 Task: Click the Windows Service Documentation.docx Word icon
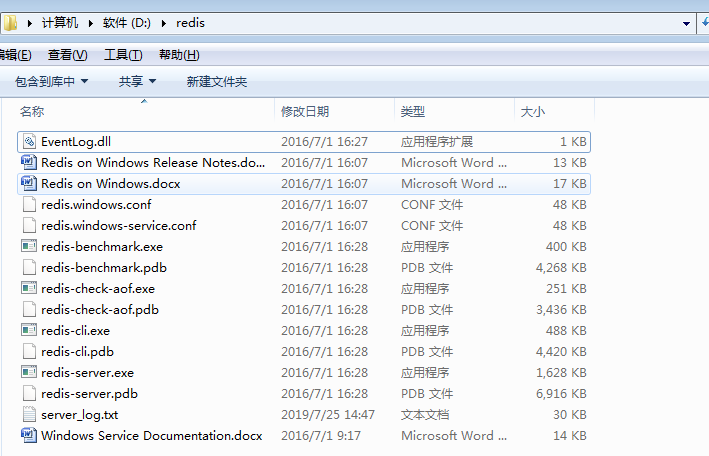pos(29,435)
